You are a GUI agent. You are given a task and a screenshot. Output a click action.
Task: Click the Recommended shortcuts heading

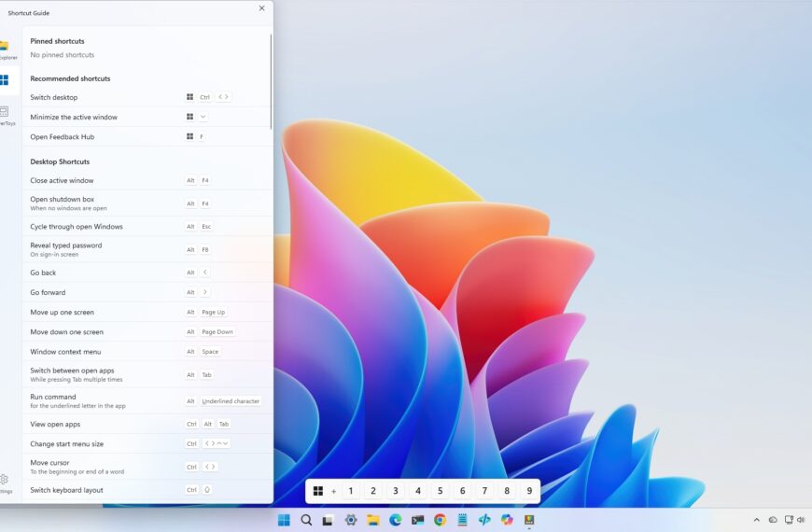pyautogui.click(x=70, y=78)
